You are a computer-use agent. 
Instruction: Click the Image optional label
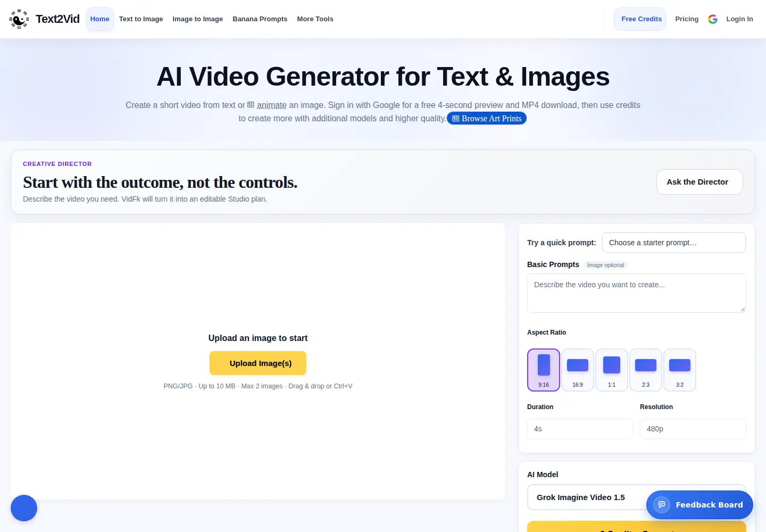605,265
